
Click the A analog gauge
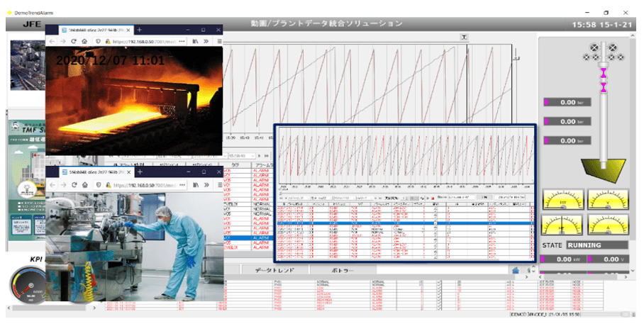tap(609, 225)
